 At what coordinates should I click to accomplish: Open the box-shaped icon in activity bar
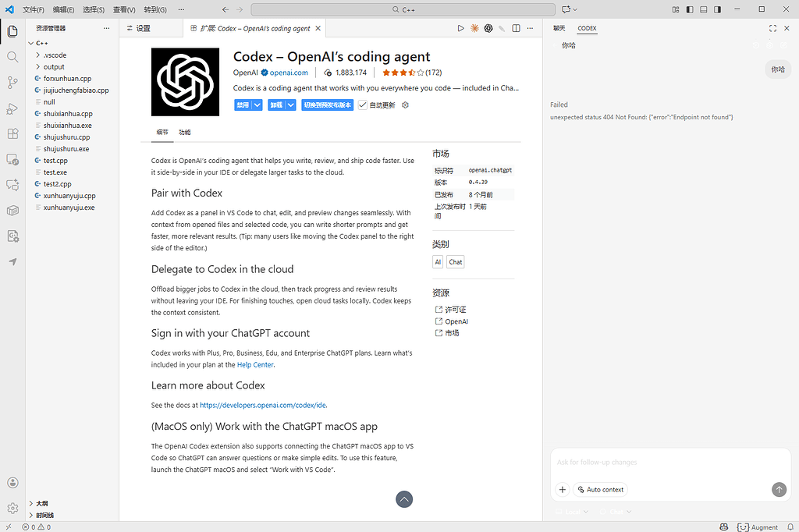(12, 211)
